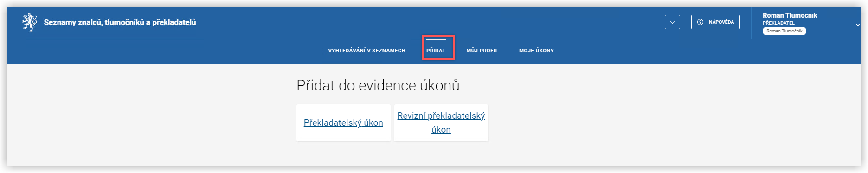
Task: Click the Roman Tlumočník user name
Action: click(790, 15)
